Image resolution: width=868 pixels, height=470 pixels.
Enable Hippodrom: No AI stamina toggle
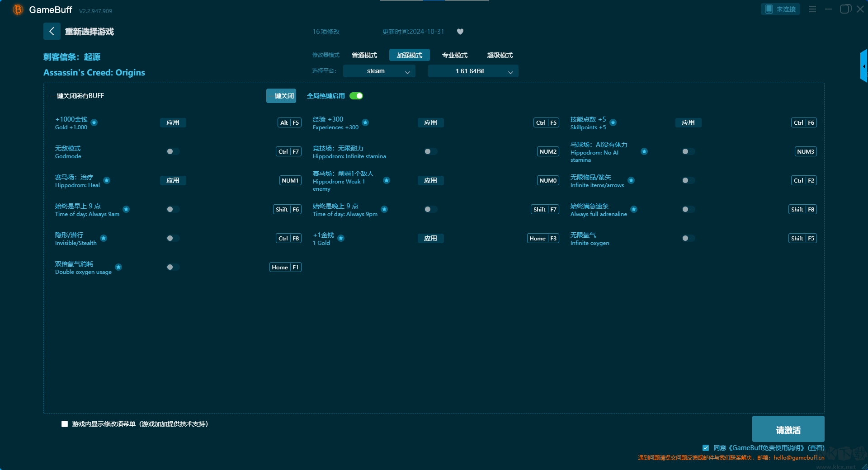coord(688,151)
